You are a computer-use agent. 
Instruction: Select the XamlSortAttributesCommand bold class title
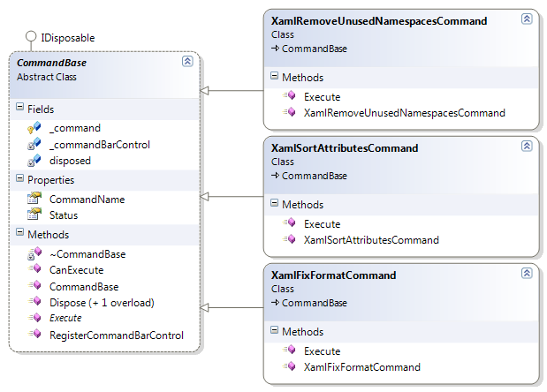click(x=345, y=148)
